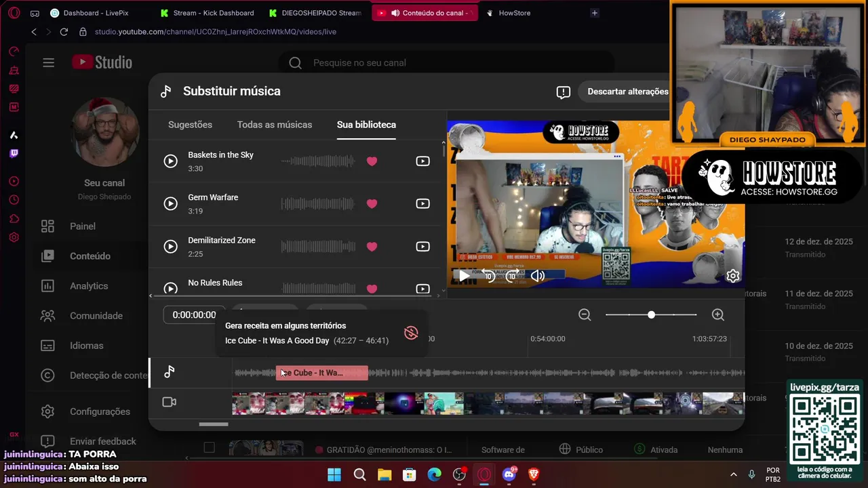The height and width of the screenshot is (488, 868).
Task: Mute the preview volume icon
Action: 538,275
